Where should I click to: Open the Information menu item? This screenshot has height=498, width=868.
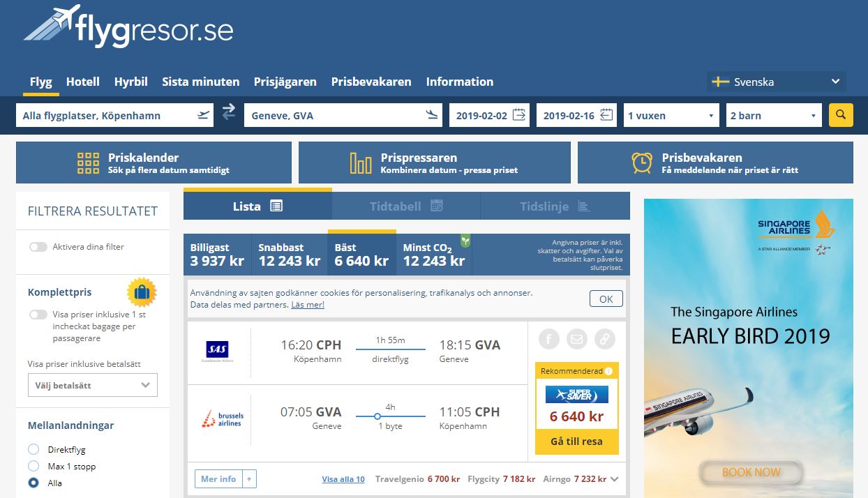(x=460, y=82)
